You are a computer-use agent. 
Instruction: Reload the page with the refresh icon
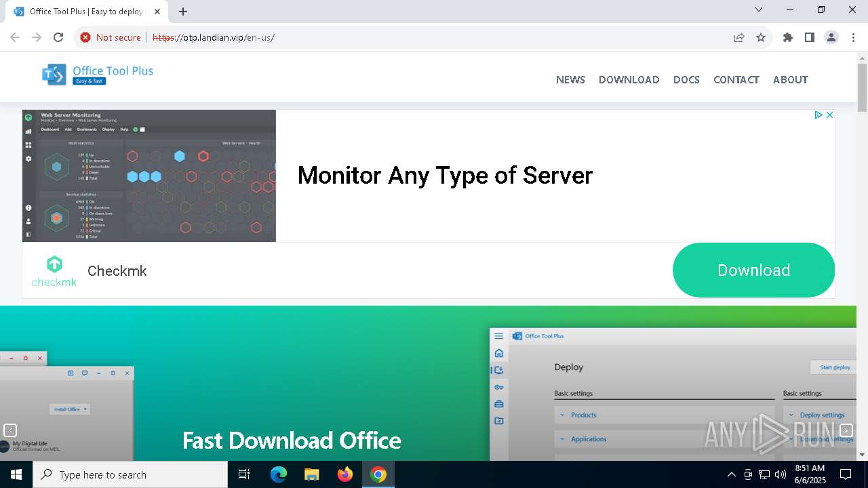pos(58,37)
